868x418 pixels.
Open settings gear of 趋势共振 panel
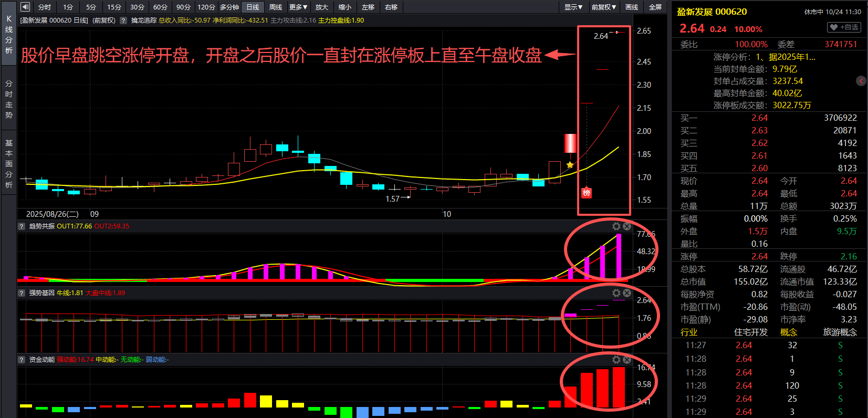(x=616, y=226)
